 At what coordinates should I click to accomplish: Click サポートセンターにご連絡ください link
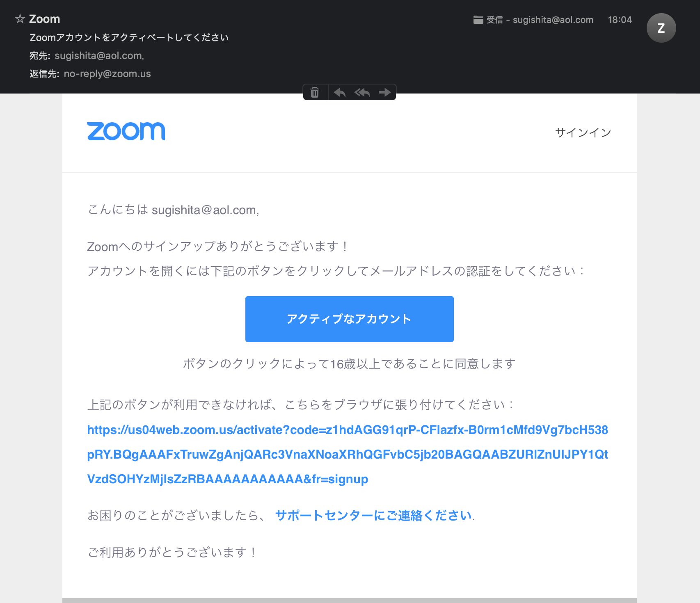point(374,515)
